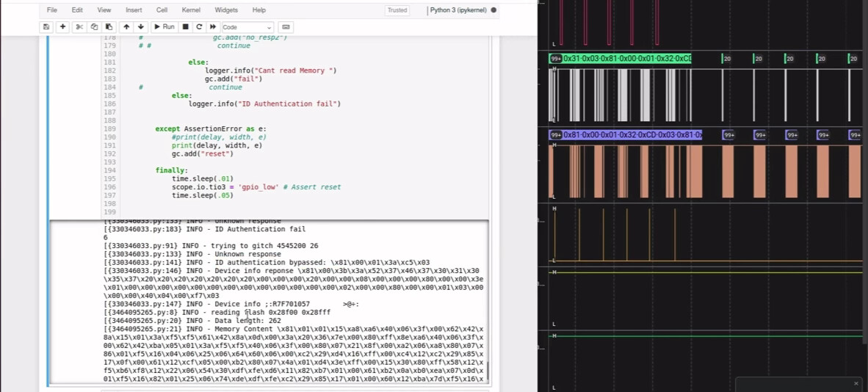
Task: Restart the kernel with the circular arrow
Action: (199, 27)
